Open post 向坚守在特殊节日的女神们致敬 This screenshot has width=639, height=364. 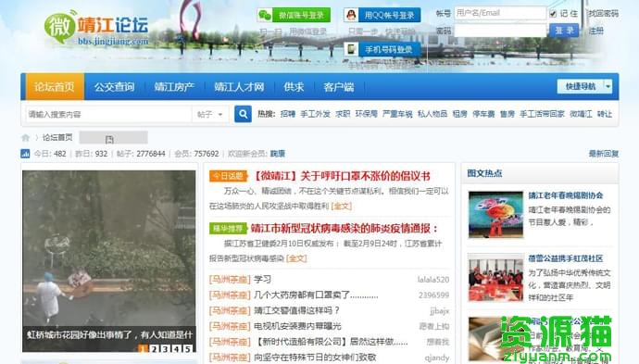[315, 358]
